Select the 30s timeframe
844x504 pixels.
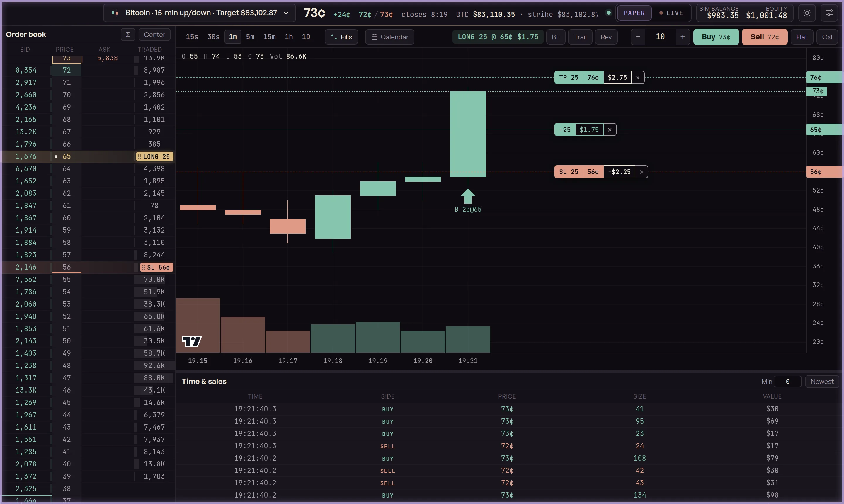point(213,37)
